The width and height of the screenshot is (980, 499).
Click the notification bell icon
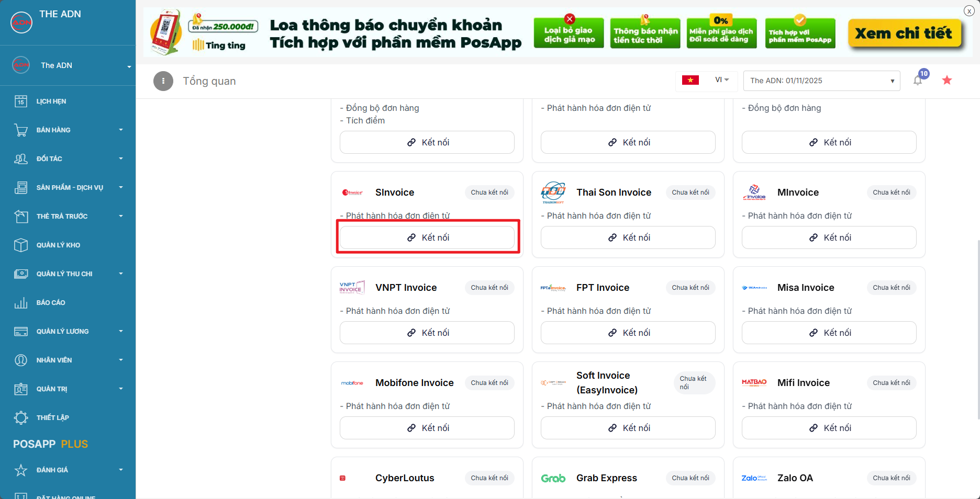(918, 81)
